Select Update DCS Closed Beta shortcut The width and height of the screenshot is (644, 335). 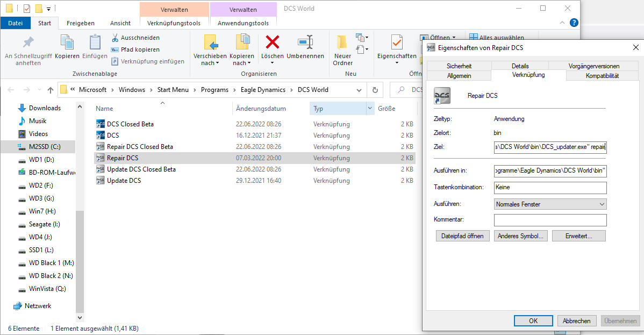click(x=141, y=169)
